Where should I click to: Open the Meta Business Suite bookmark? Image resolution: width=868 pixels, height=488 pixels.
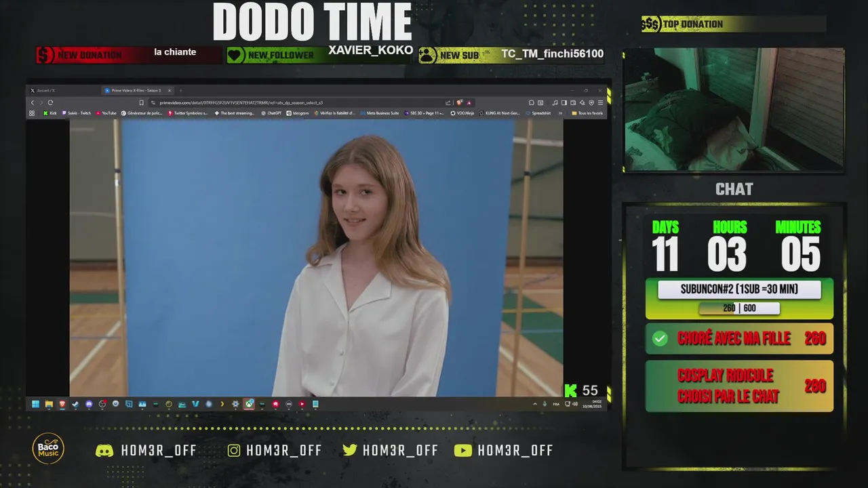pos(380,113)
